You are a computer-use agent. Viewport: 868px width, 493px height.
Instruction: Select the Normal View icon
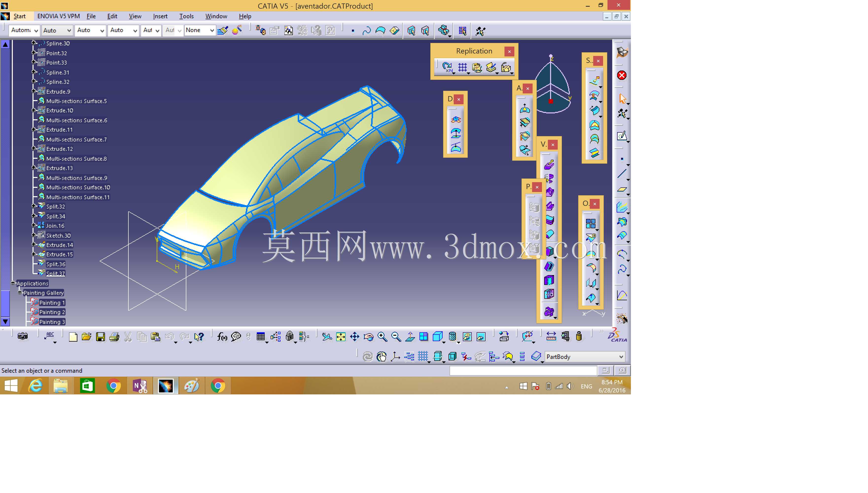point(410,336)
